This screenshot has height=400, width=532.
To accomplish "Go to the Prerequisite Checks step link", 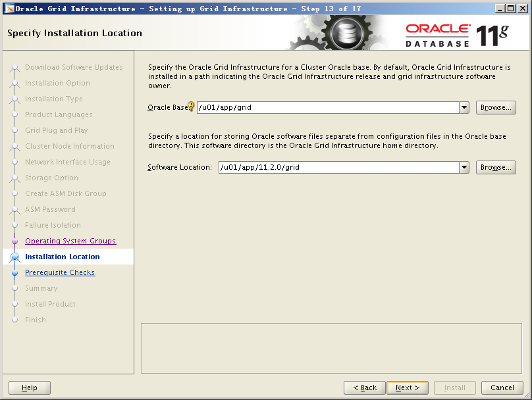I will coord(60,272).
